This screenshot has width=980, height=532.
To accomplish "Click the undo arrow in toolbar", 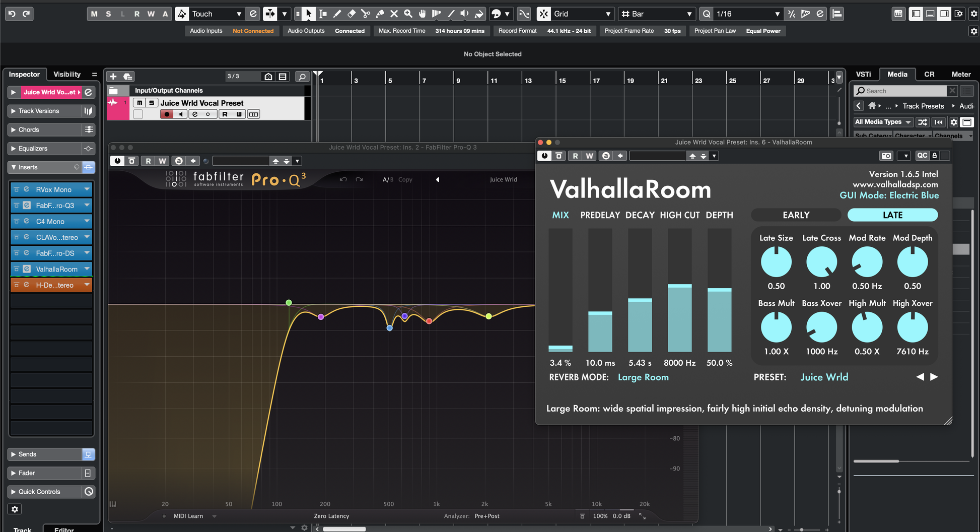I will [x=12, y=14].
